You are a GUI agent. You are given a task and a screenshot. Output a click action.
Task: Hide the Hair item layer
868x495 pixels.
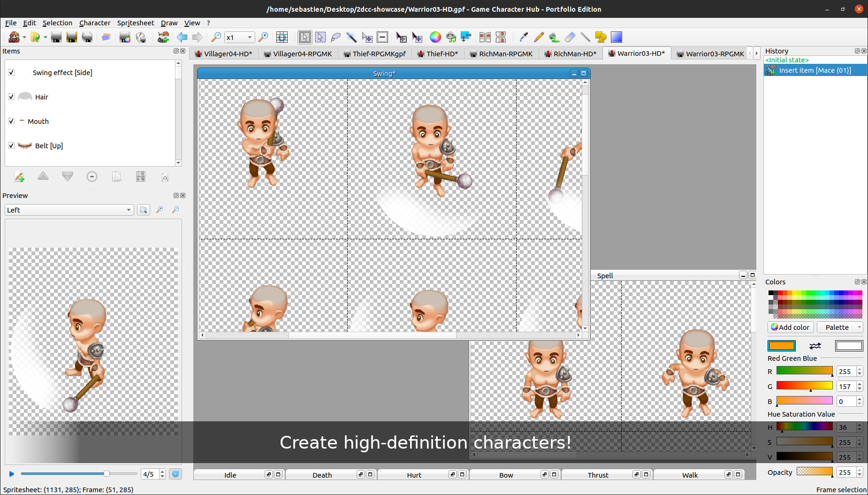[11, 97]
